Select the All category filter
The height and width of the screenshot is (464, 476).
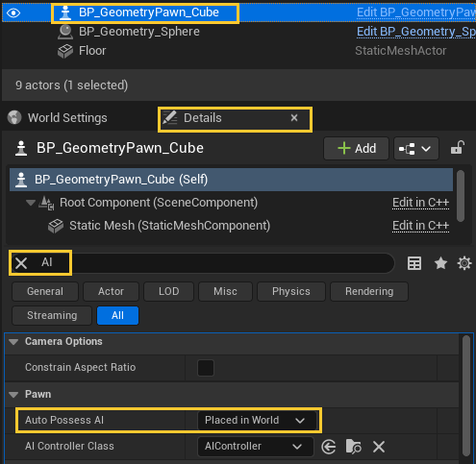click(x=117, y=315)
